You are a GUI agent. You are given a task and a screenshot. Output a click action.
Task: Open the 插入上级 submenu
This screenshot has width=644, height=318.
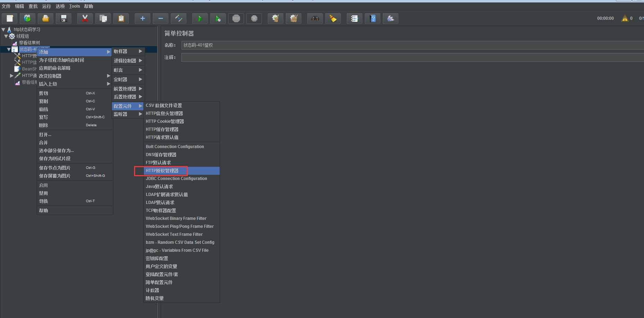pyautogui.click(x=74, y=84)
